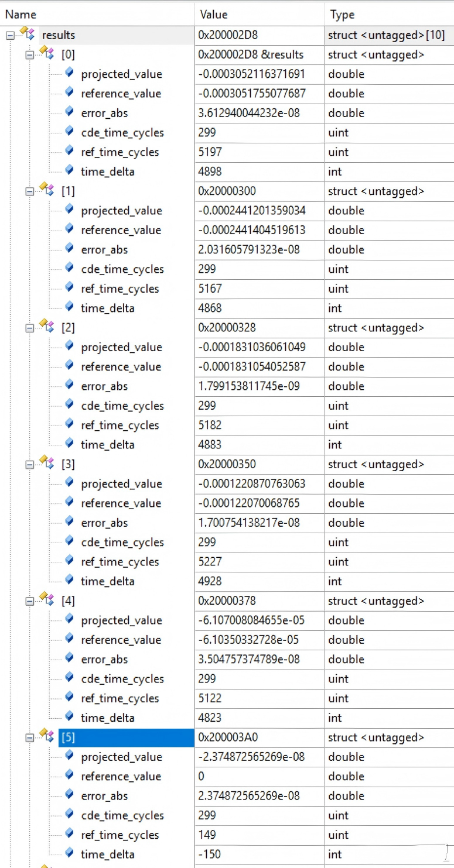Click the time_delta value -150
Screen dimensions: 454x868
point(210,855)
